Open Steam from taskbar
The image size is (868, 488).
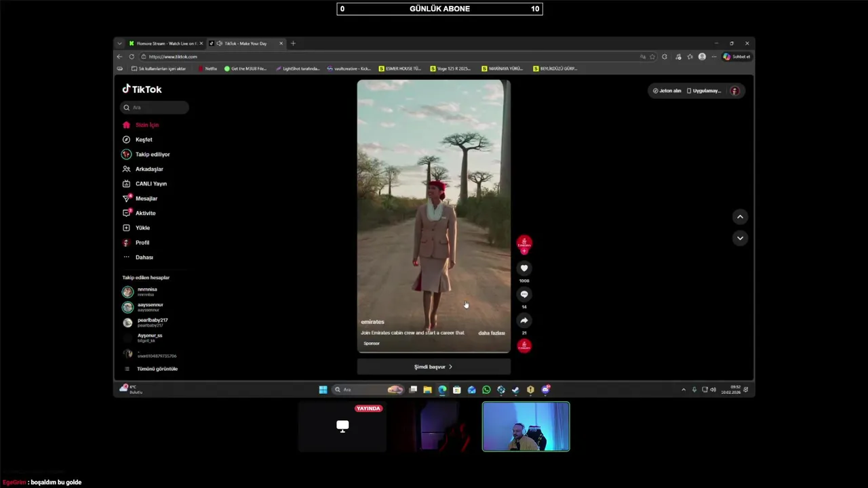click(515, 390)
